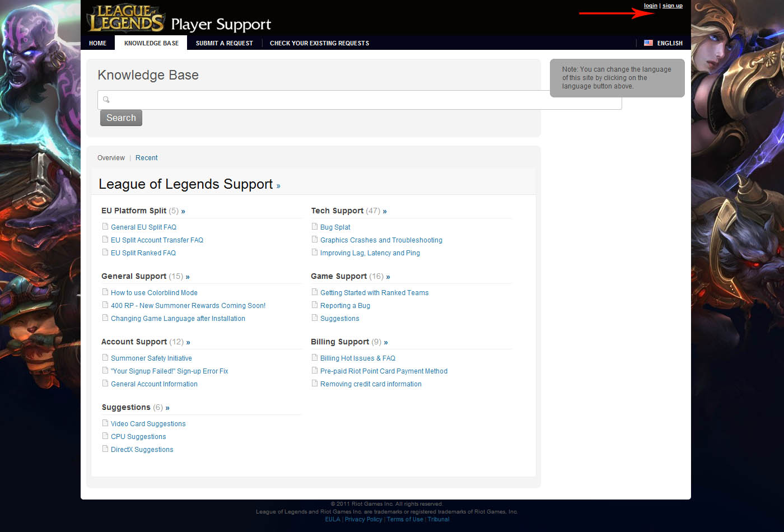Open the SUBMIT A REQUEST tab

point(224,43)
